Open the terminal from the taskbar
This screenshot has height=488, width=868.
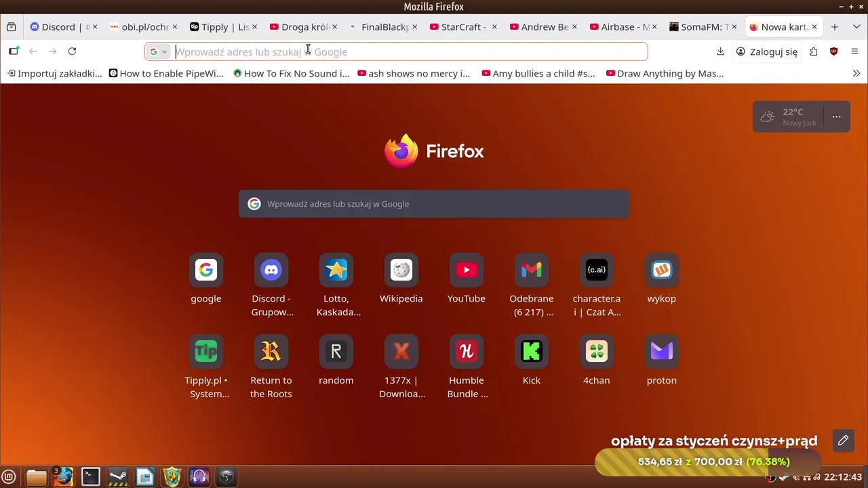tap(91, 477)
